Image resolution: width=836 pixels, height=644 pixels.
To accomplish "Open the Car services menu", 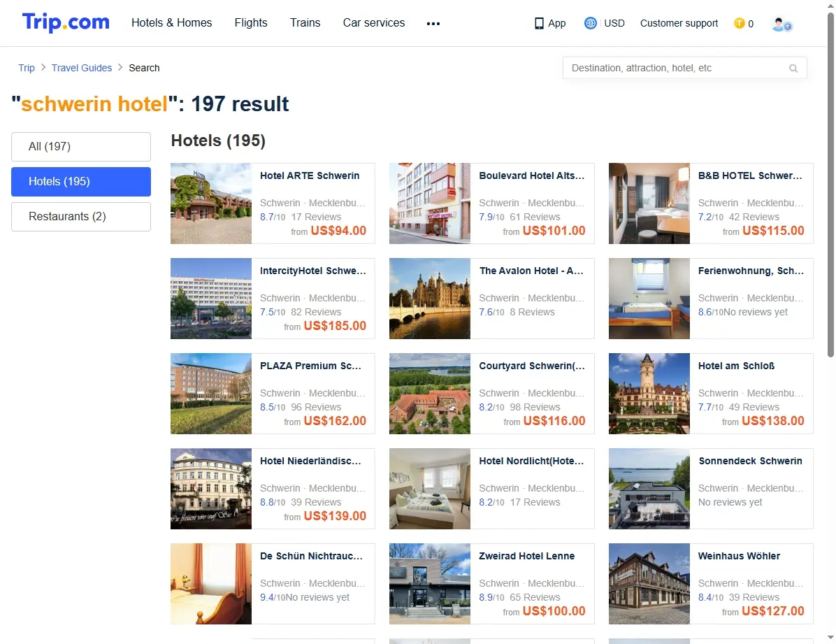I will (374, 22).
